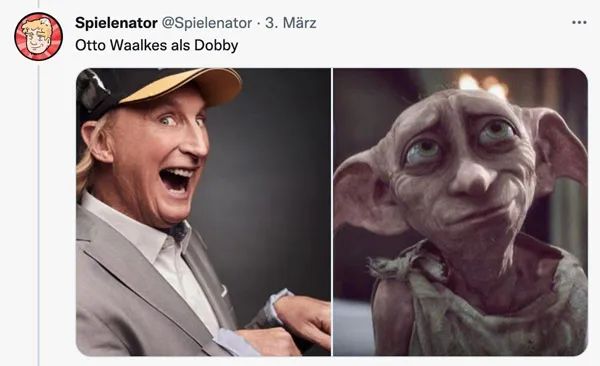Image resolution: width=600 pixels, height=366 pixels.
Task: Enlarge the right half of the attached media
Action: 460,212
